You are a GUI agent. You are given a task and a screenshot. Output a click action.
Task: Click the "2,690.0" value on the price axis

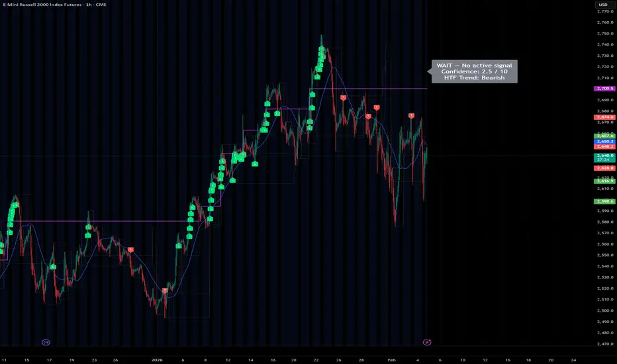click(605, 100)
